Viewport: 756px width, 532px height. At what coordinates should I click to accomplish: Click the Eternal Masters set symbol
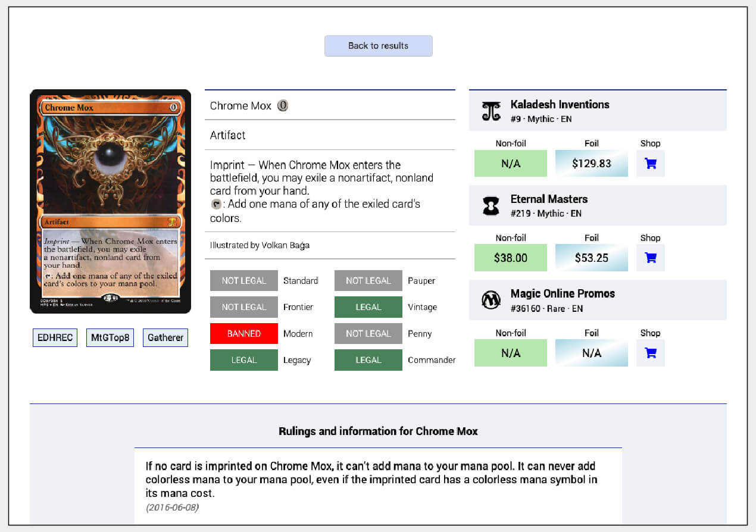click(491, 205)
